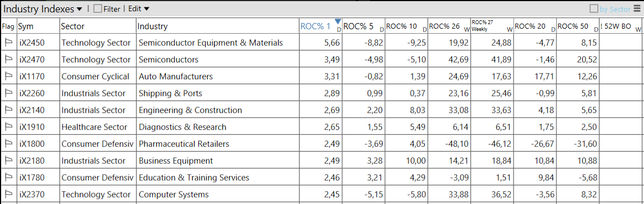Toggle sort arrow on ROC% 1 column
This screenshot has height=204, width=644.
coord(338,21)
